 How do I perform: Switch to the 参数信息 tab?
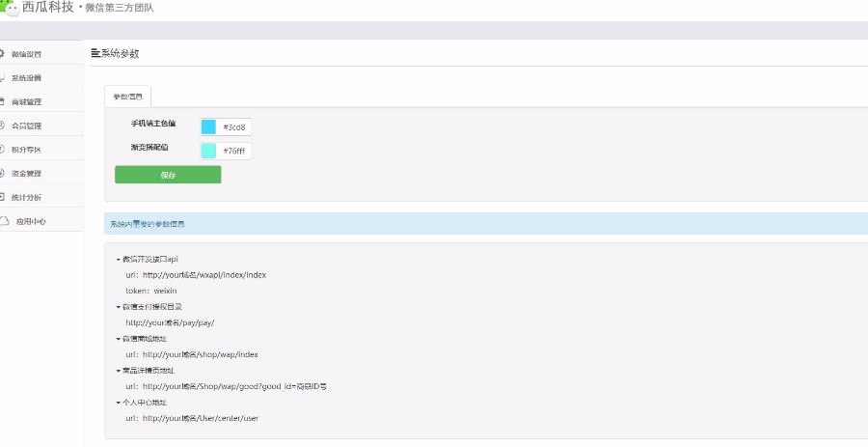[x=128, y=97]
